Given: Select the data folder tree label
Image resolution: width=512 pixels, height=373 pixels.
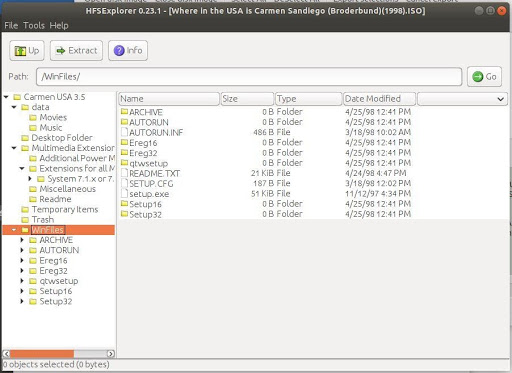Looking at the screenshot, I should pos(40,107).
